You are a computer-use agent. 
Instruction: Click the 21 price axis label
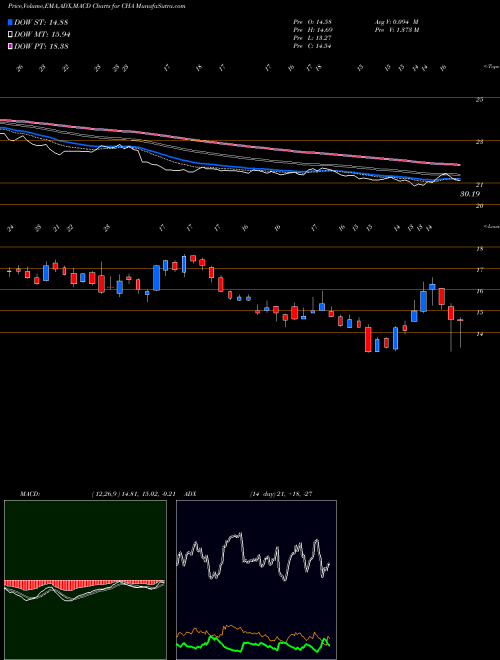coord(479,185)
